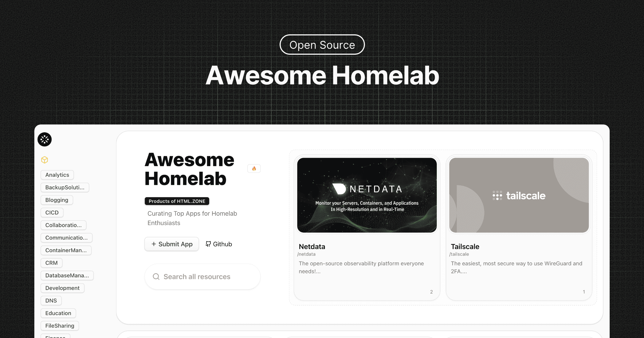Expand the DatabaseMana... category
This screenshot has height=338, width=644.
pos(65,275)
